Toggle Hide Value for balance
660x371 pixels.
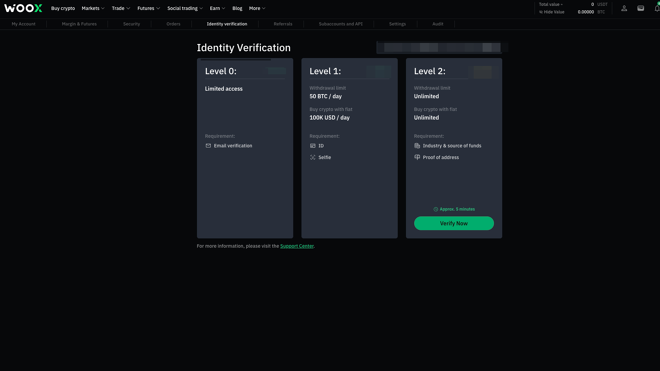(552, 12)
